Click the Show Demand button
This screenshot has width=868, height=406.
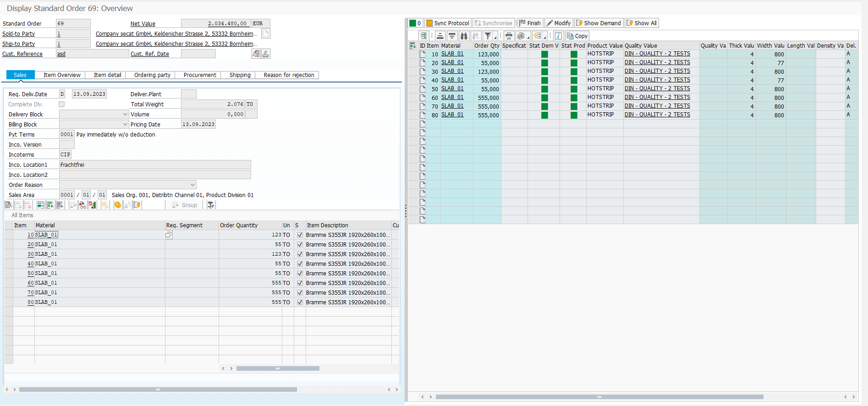pos(599,23)
